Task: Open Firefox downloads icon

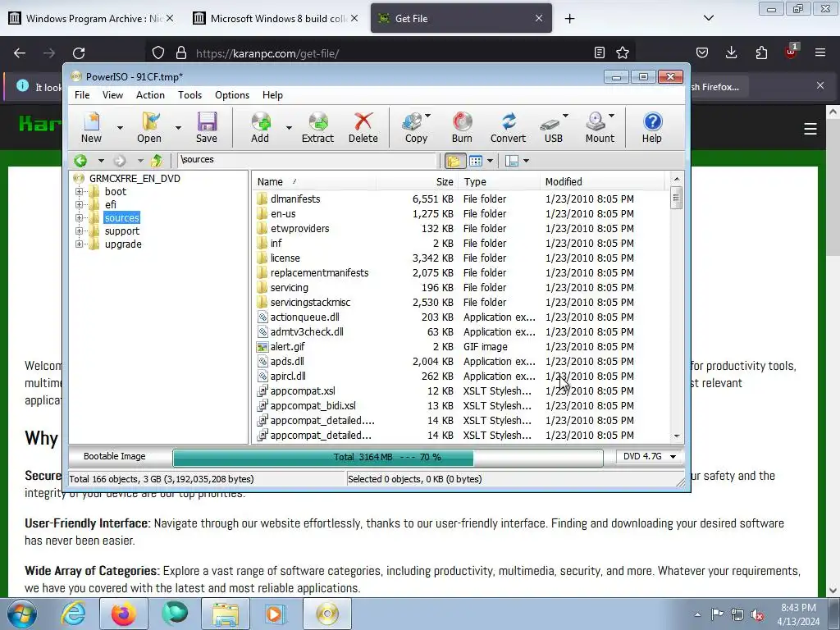Action: click(x=731, y=52)
